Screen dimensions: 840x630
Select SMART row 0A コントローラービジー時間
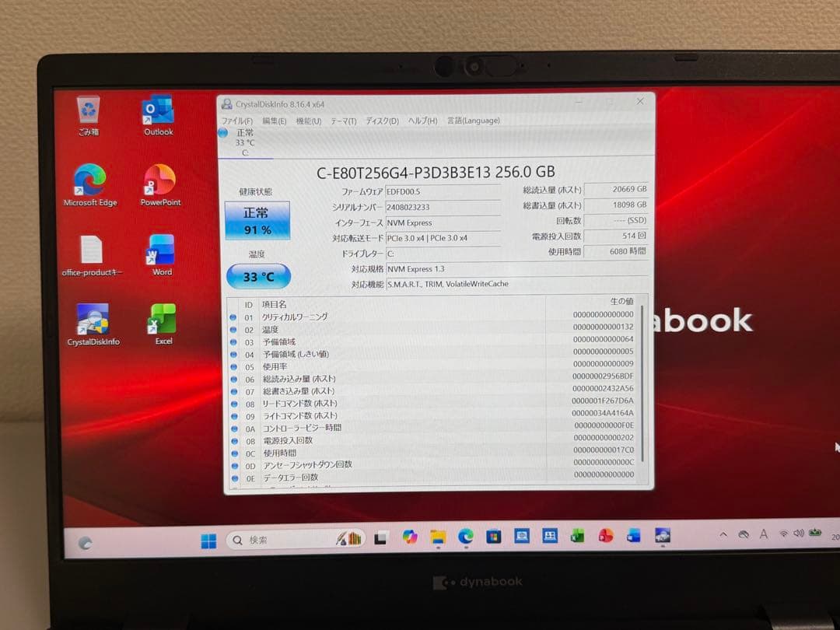pyautogui.click(x=432, y=428)
